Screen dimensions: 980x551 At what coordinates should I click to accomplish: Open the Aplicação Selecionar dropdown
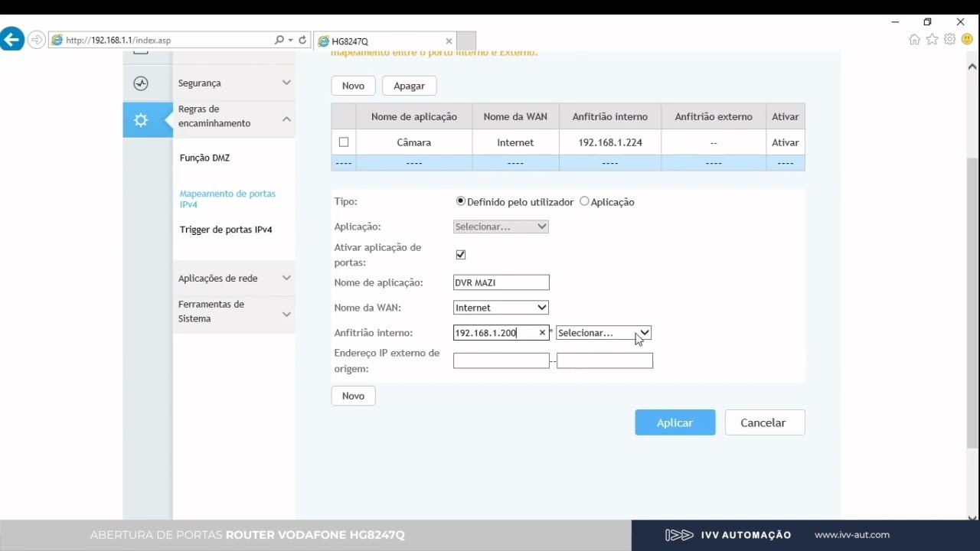point(501,227)
